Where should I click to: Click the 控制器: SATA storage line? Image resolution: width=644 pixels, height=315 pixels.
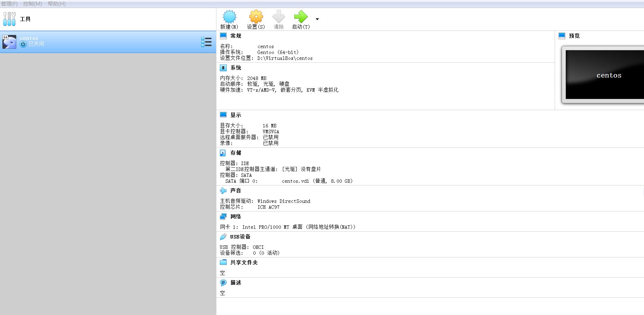click(x=236, y=175)
